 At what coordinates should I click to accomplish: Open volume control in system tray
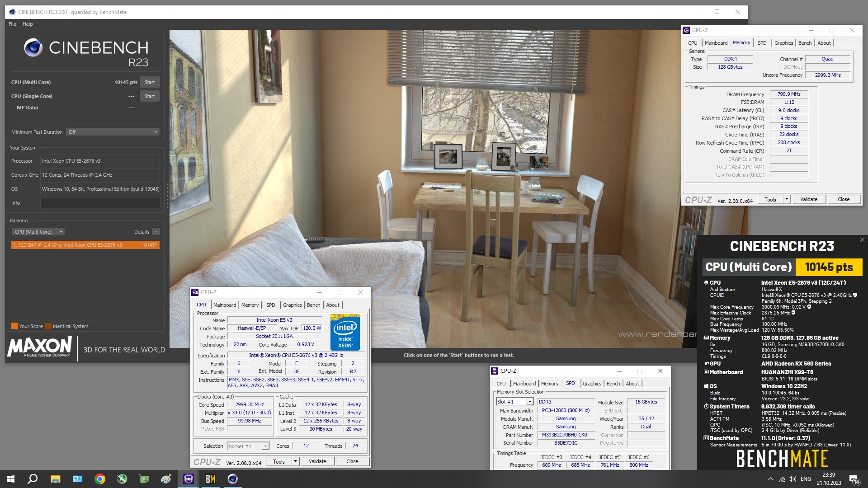tap(793, 479)
